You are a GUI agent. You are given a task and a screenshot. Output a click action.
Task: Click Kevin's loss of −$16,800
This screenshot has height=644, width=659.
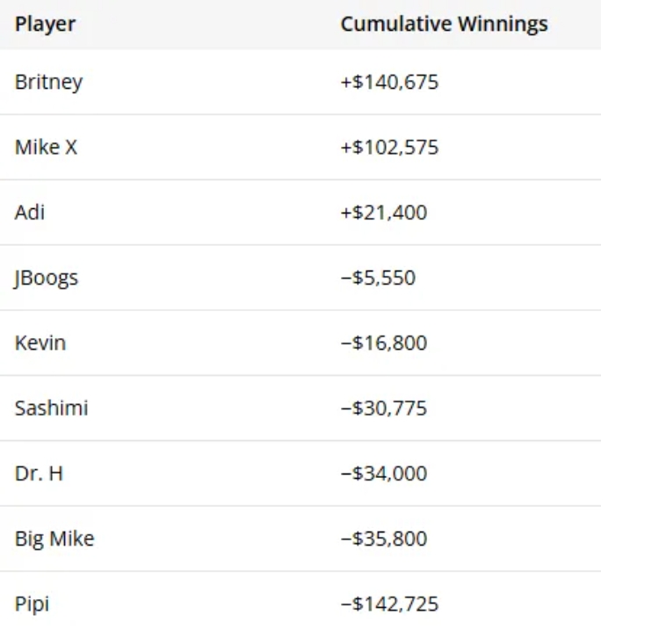pyautogui.click(x=383, y=343)
